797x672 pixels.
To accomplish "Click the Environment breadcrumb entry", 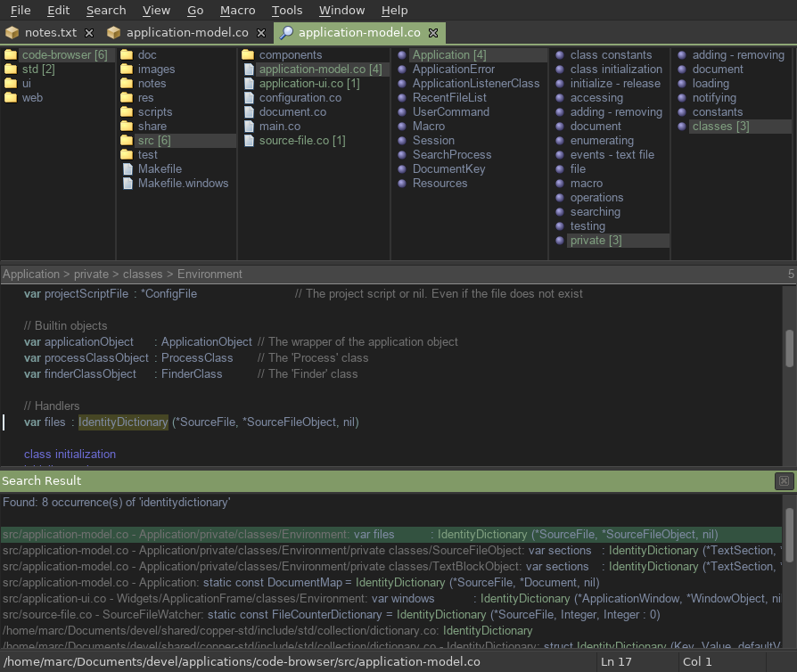I will coord(208,274).
